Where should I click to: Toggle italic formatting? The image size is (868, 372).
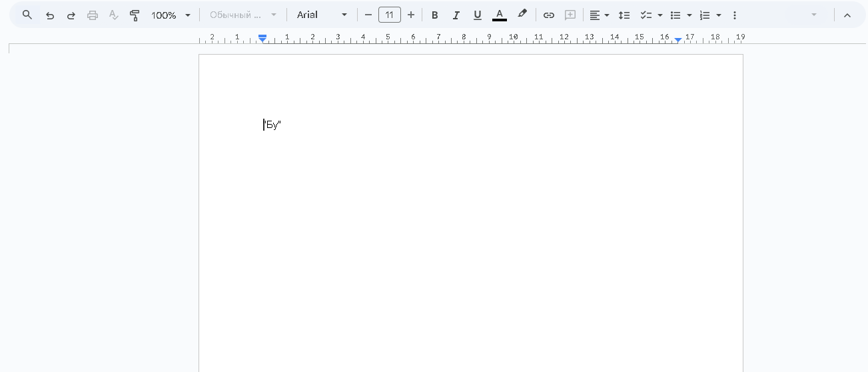pyautogui.click(x=456, y=15)
